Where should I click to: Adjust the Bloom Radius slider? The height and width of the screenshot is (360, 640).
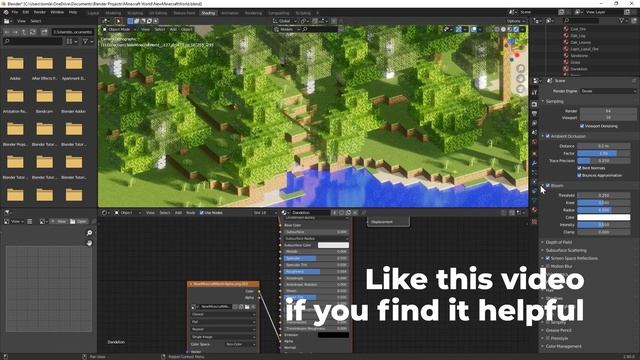tap(604, 210)
